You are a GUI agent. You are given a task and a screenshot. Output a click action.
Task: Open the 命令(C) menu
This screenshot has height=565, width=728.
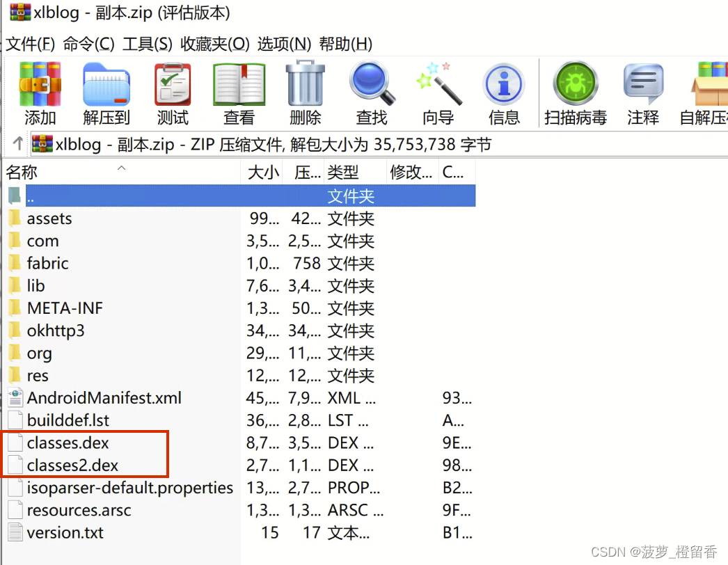88,44
